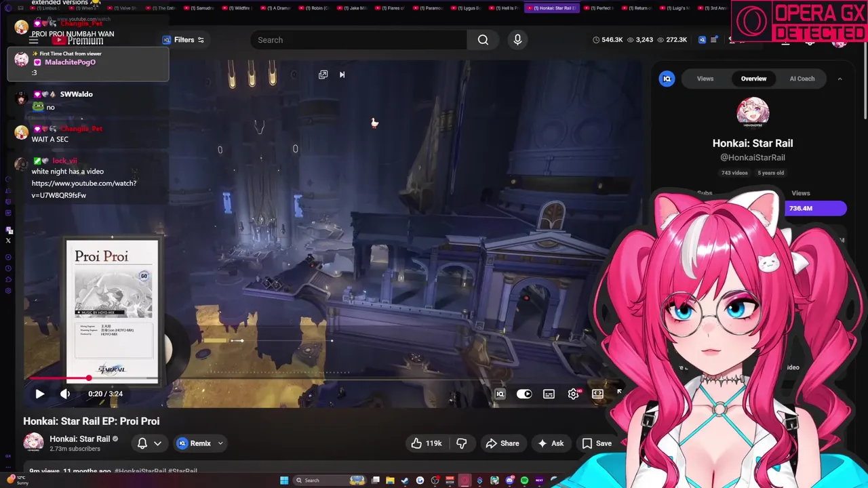Screen dimensions: 868x488
Task: Dislike the video
Action: (462, 443)
